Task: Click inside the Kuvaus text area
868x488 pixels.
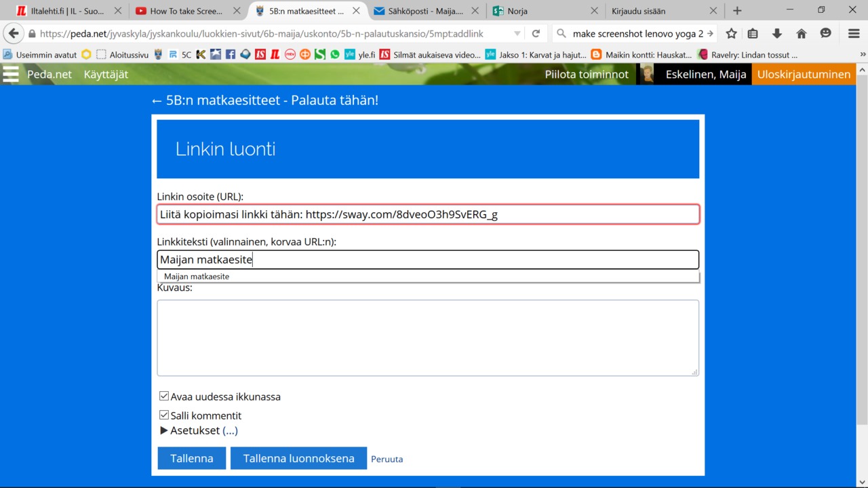Action: [x=427, y=338]
